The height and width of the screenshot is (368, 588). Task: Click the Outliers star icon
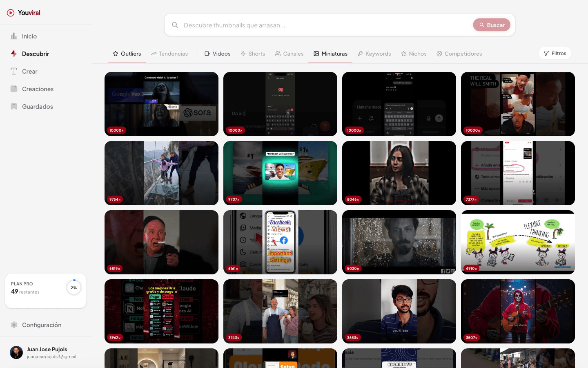[116, 54]
